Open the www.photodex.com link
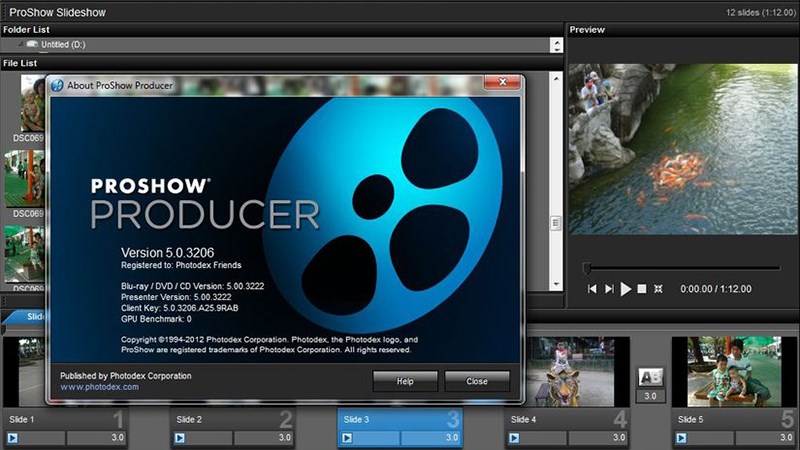Screen dimensions: 800x450 [99, 386]
